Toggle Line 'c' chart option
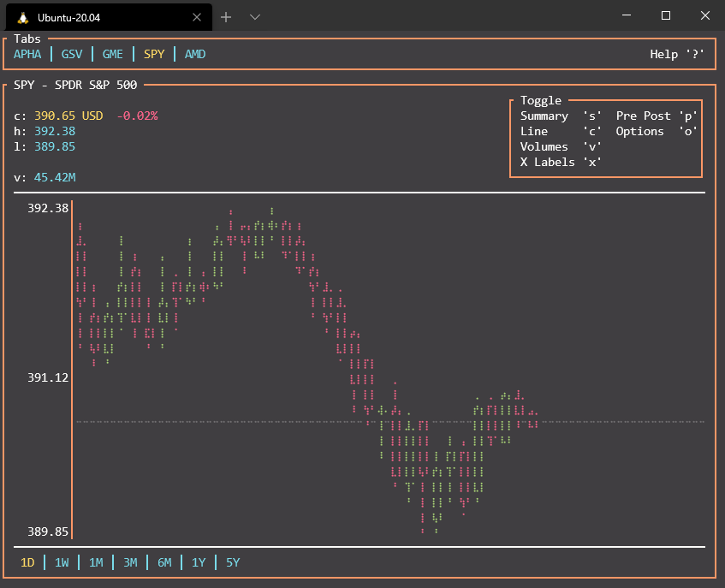 tap(561, 131)
